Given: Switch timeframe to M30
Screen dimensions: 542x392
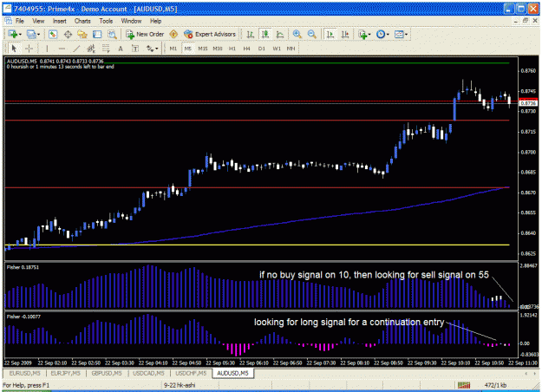Looking at the screenshot, I should 218,49.
